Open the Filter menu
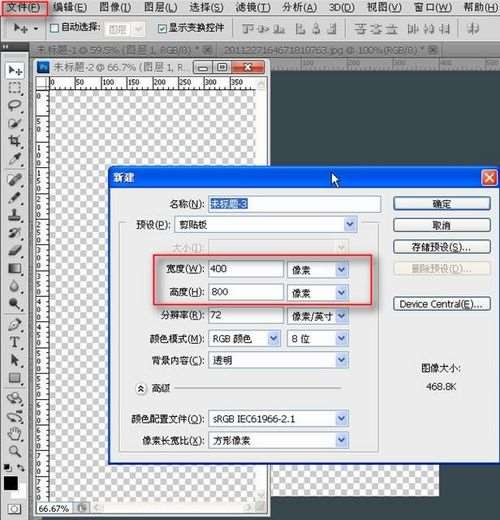The height and width of the screenshot is (520, 500). pyautogui.click(x=253, y=7)
